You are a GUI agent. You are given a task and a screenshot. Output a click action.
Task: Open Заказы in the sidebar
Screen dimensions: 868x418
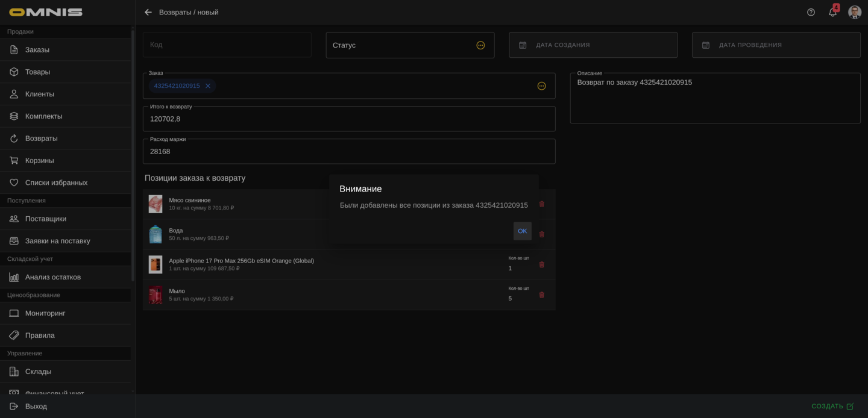pyautogui.click(x=37, y=49)
